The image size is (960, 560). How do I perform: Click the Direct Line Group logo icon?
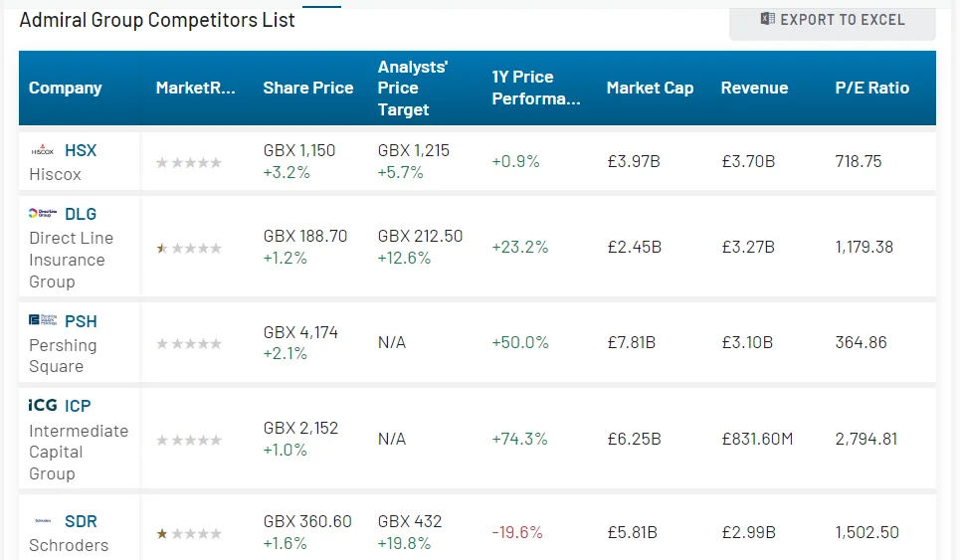43,214
